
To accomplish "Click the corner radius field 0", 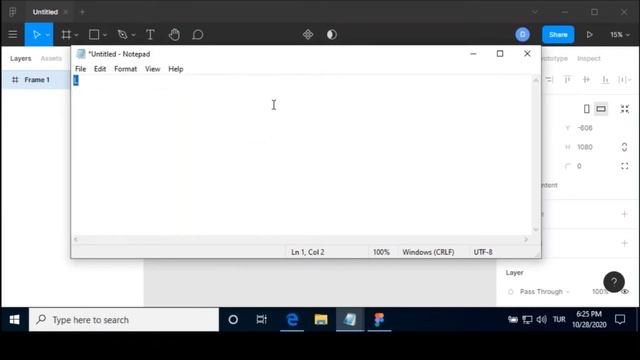I will [579, 166].
